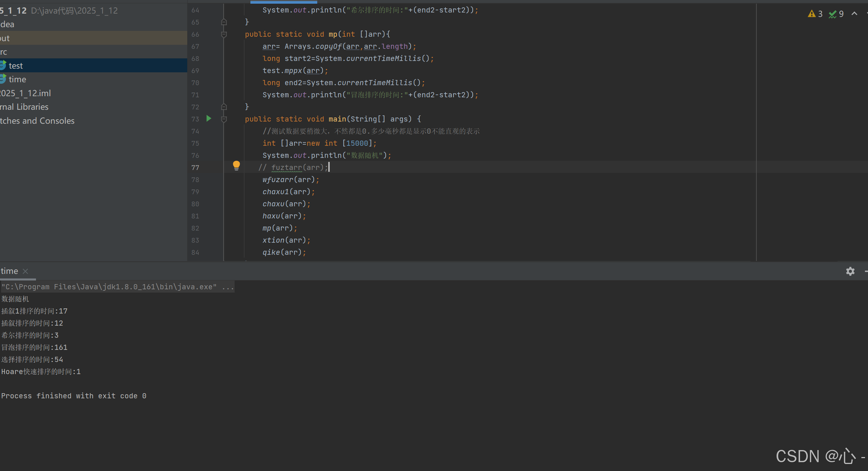Click the fold end marker on line 72

click(224, 107)
